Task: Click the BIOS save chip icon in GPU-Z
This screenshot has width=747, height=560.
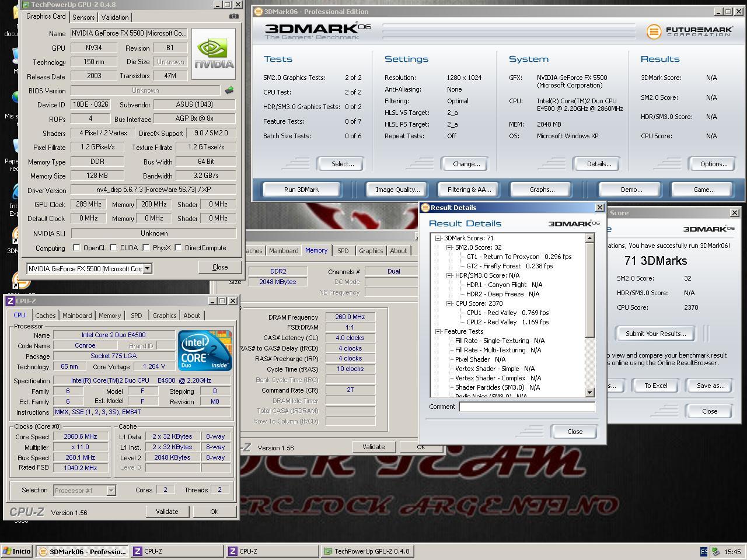Action: tap(229, 90)
